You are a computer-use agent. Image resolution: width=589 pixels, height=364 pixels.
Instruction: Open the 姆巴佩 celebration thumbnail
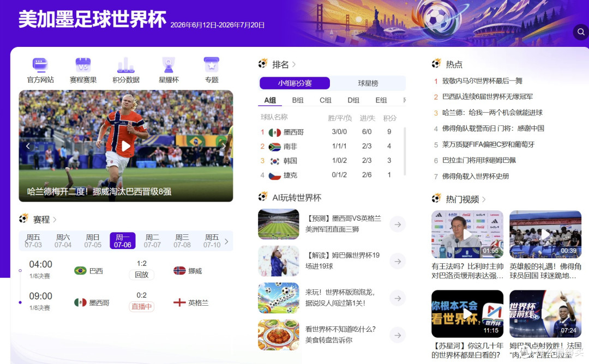279,261
